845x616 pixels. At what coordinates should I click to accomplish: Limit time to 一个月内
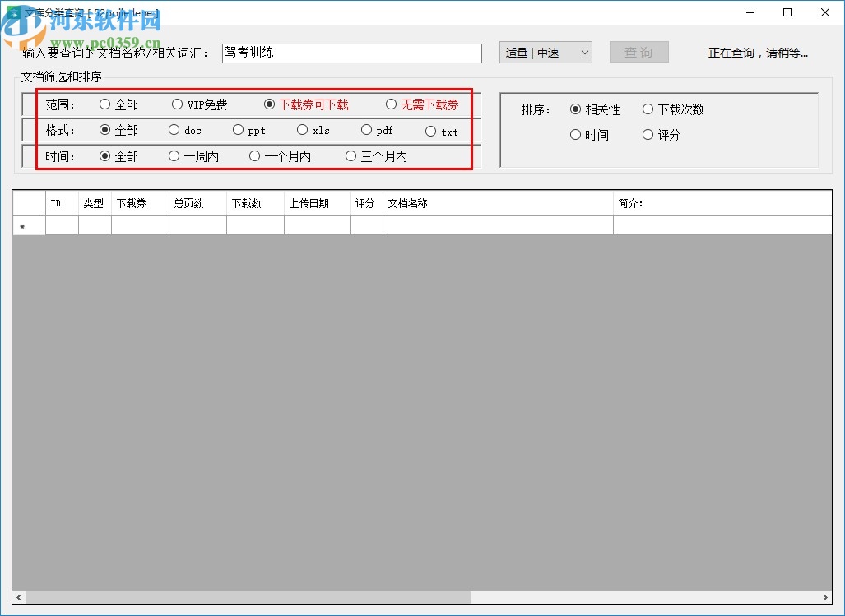tap(280, 156)
